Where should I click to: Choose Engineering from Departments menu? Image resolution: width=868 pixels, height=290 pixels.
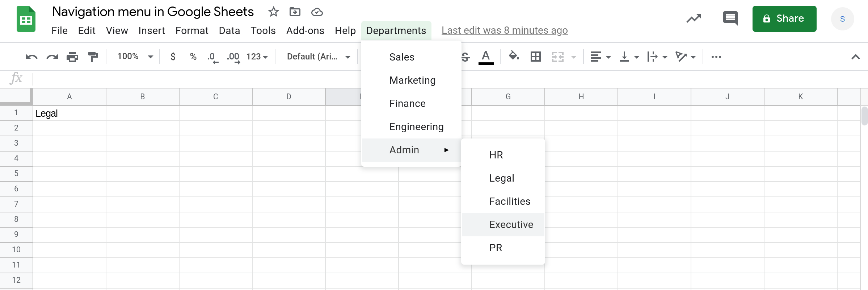411,127
